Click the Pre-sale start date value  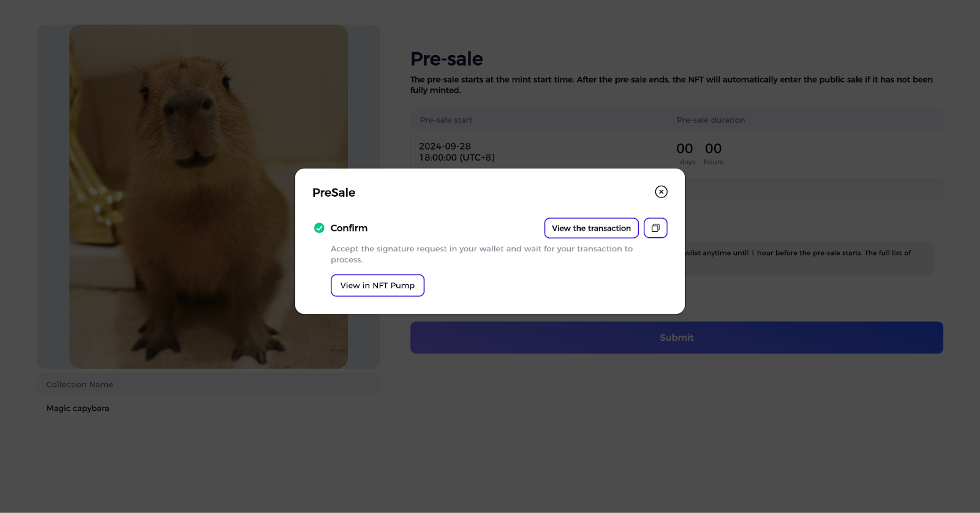456,152
